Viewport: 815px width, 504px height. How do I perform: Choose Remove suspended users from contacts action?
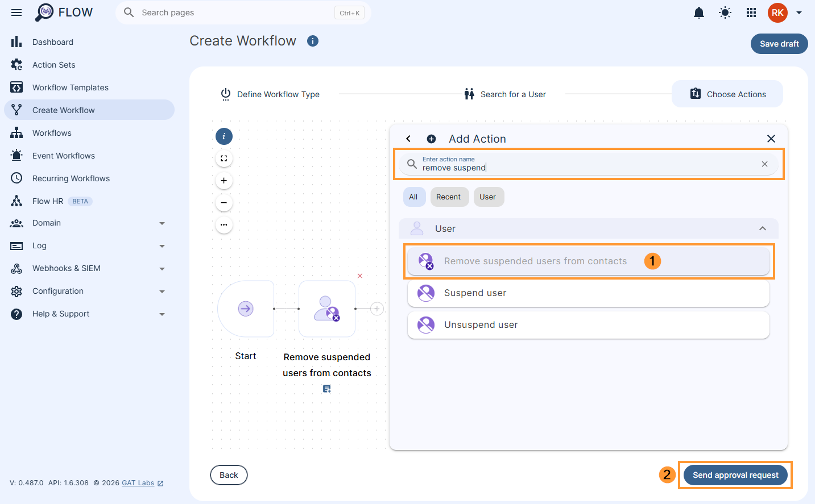pyautogui.click(x=589, y=261)
